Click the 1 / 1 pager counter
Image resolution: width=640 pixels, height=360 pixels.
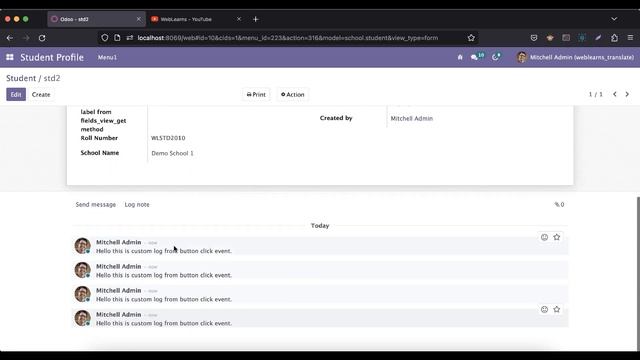[596, 94]
